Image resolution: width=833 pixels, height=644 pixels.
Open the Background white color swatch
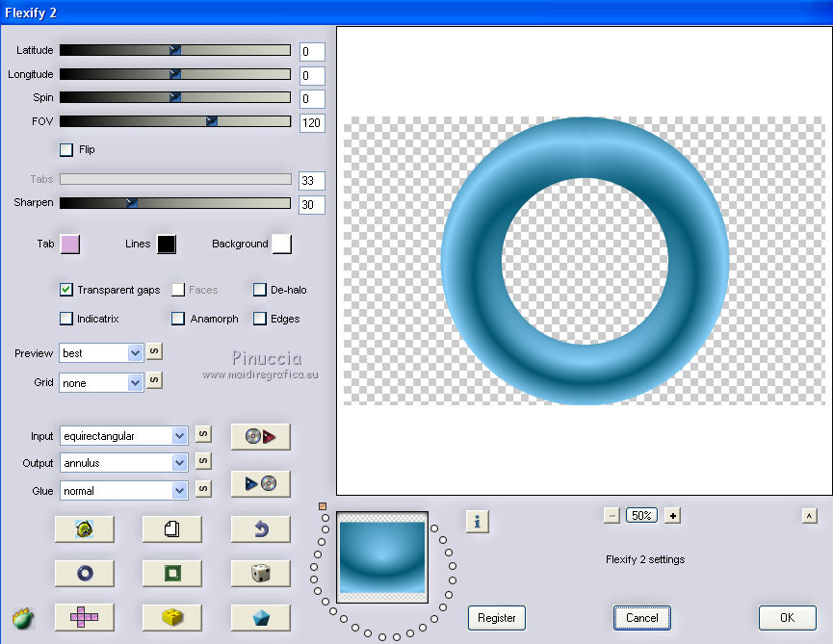[x=281, y=245]
